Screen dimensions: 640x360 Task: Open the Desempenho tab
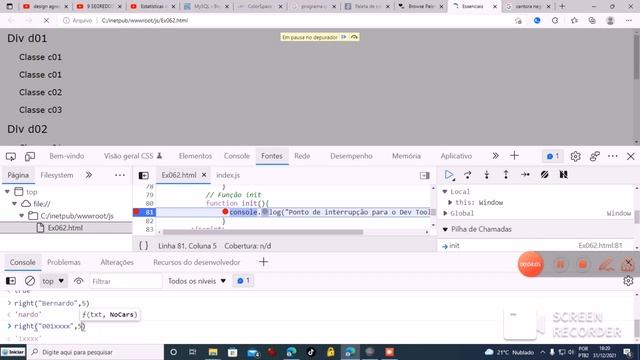pos(351,156)
